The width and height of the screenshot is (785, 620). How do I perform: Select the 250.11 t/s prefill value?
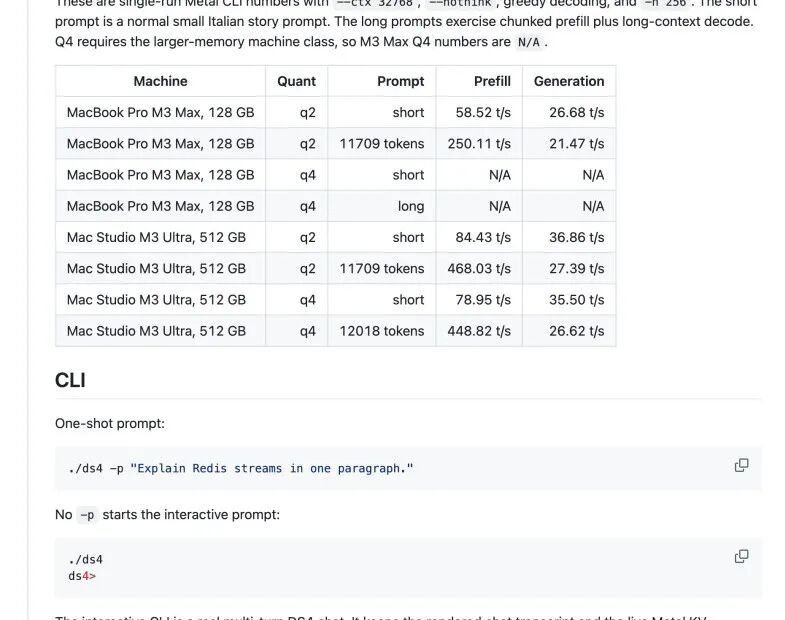click(479, 144)
